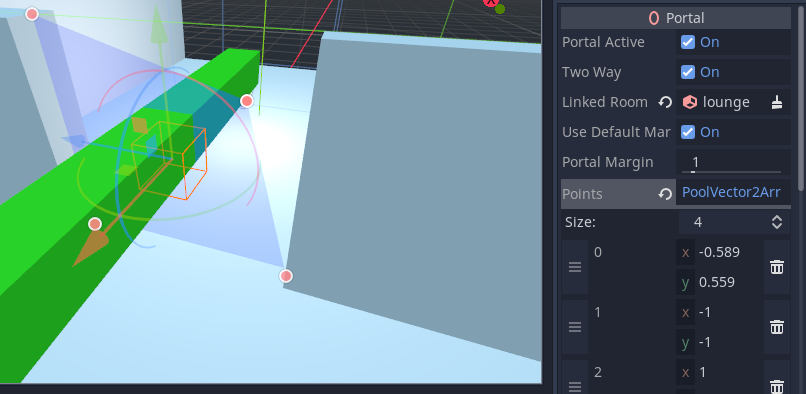Select the top-left portal corner handle
This screenshot has height=394, width=806.
[32, 14]
